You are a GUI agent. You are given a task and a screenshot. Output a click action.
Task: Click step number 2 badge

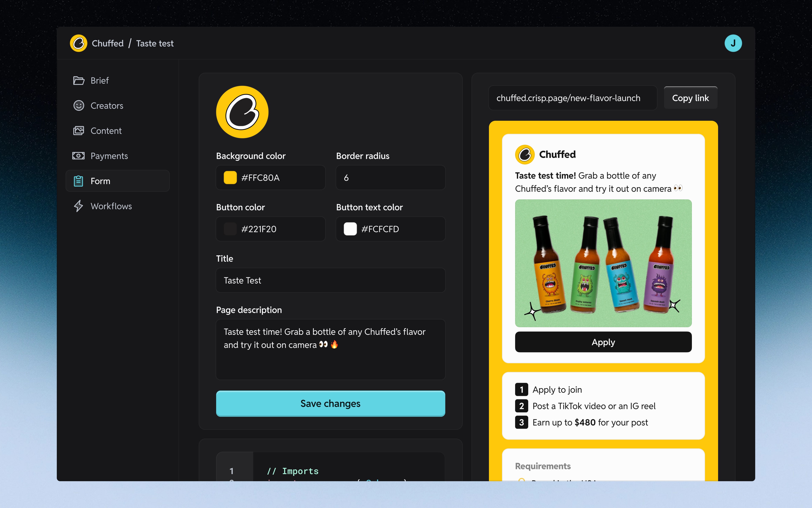click(521, 406)
